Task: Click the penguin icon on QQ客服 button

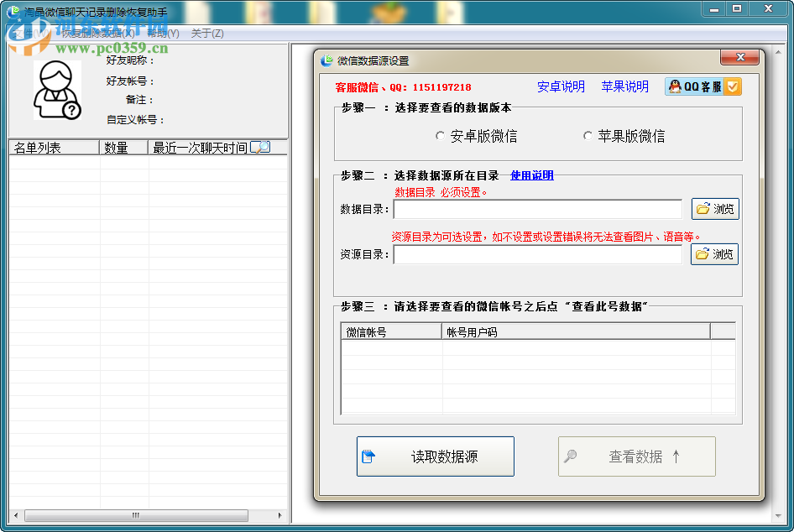Action: 675,86
